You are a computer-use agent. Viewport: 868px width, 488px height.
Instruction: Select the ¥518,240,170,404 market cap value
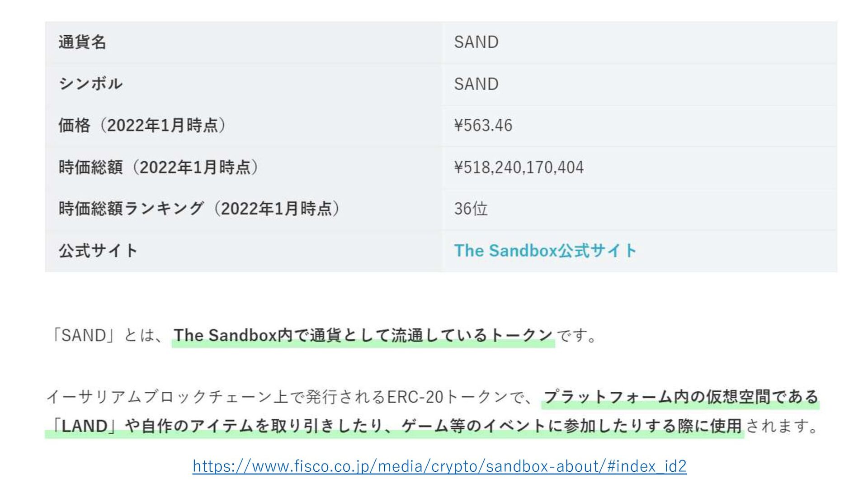pyautogui.click(x=519, y=168)
